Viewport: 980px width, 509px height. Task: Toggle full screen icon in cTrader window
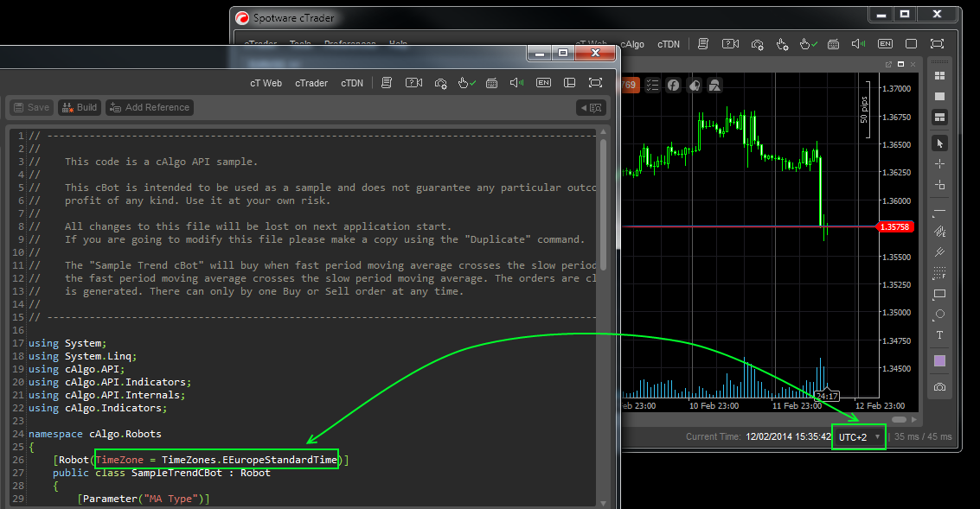coord(937,44)
